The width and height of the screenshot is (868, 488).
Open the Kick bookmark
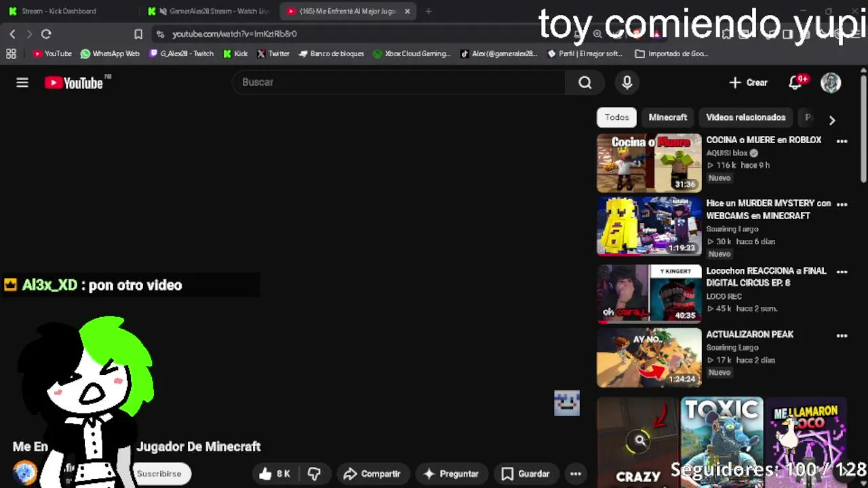coord(235,54)
